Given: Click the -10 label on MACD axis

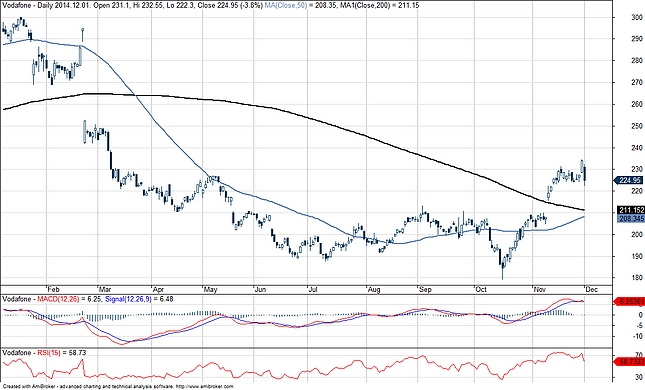Looking at the screenshot, I should pyautogui.click(x=638, y=336).
